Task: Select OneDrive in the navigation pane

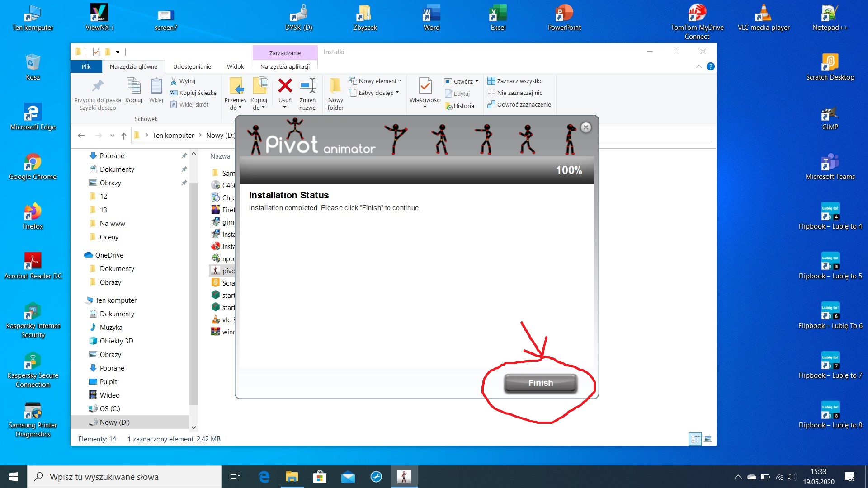Action: (x=109, y=255)
